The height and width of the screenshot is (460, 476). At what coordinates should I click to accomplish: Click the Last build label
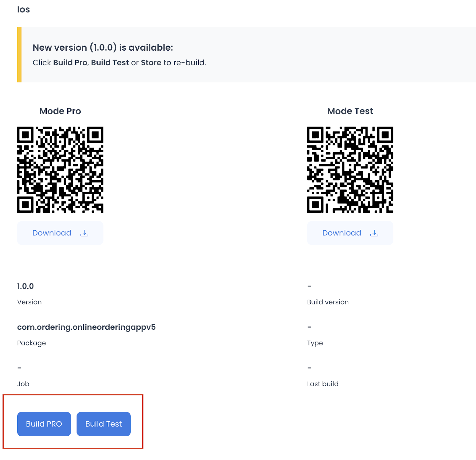[323, 384]
